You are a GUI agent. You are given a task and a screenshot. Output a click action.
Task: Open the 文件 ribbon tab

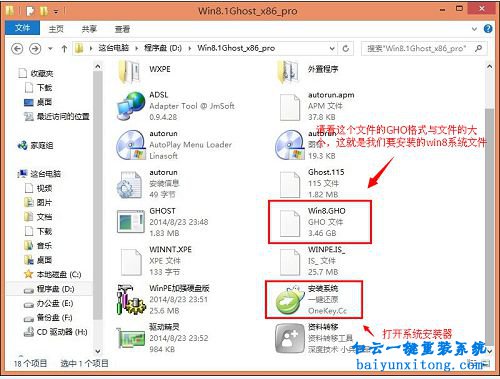23,28
